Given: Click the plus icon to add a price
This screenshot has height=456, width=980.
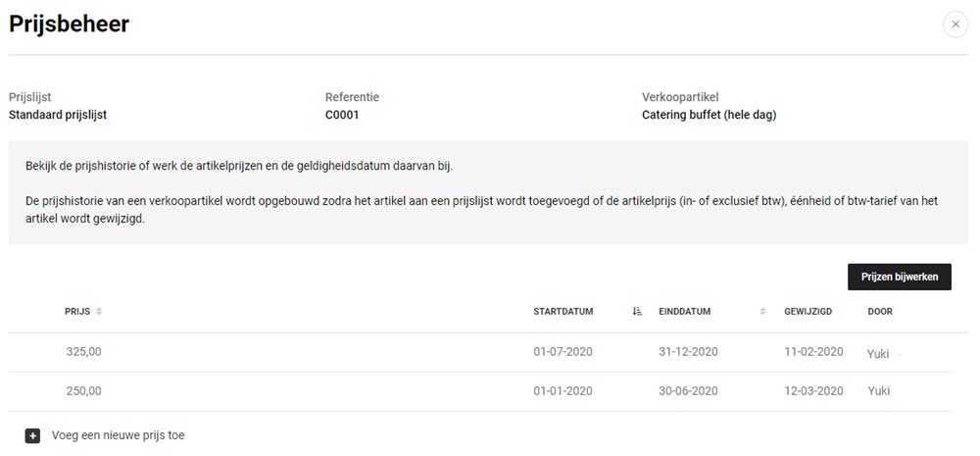Looking at the screenshot, I should pyautogui.click(x=32, y=436).
